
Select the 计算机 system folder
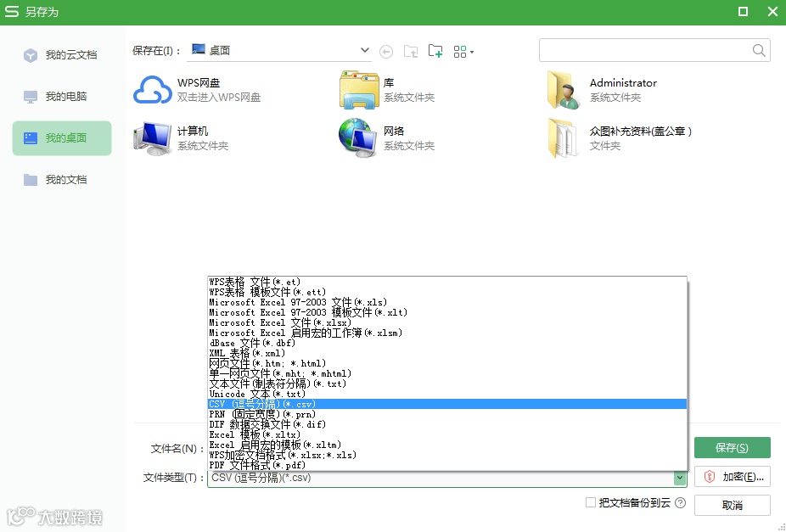click(181, 138)
